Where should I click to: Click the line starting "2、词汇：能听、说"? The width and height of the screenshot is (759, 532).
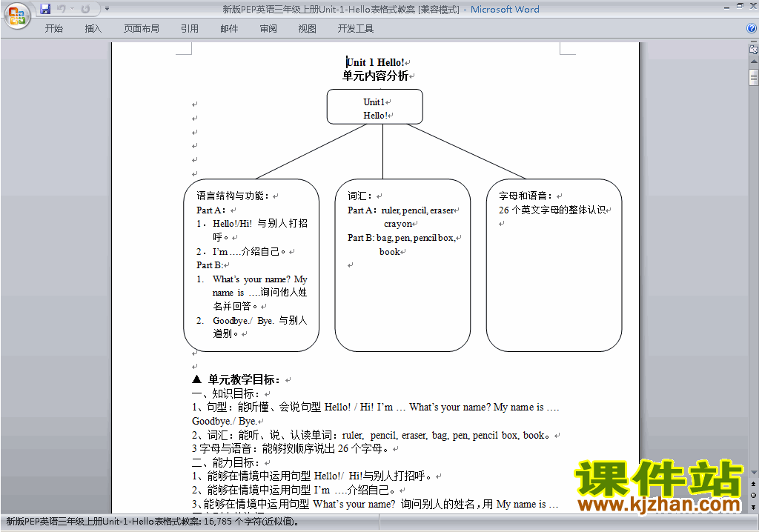point(371,435)
